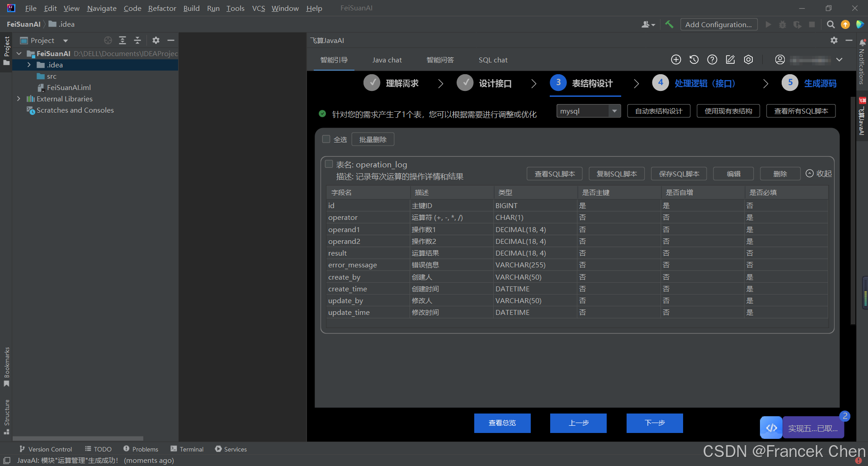Image resolution: width=868 pixels, height=466 pixels.
Task: Click the user avatar icon in 飞算JavaAI
Action: click(x=780, y=60)
